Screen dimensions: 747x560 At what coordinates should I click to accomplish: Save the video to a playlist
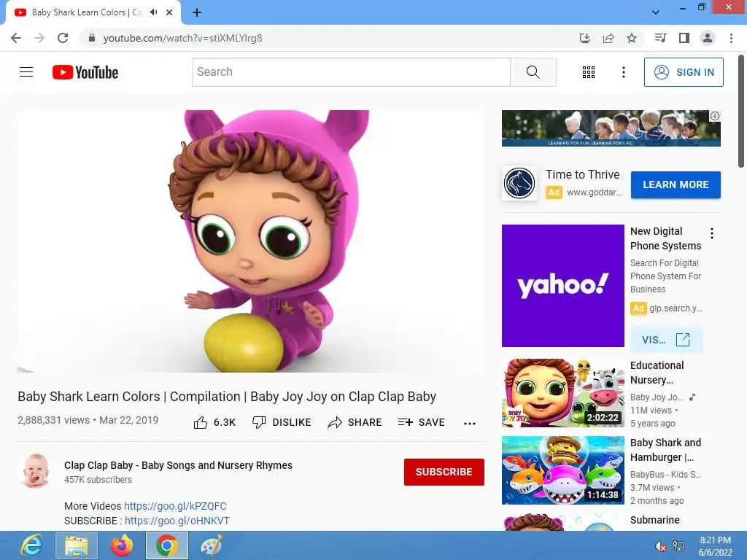pos(421,422)
